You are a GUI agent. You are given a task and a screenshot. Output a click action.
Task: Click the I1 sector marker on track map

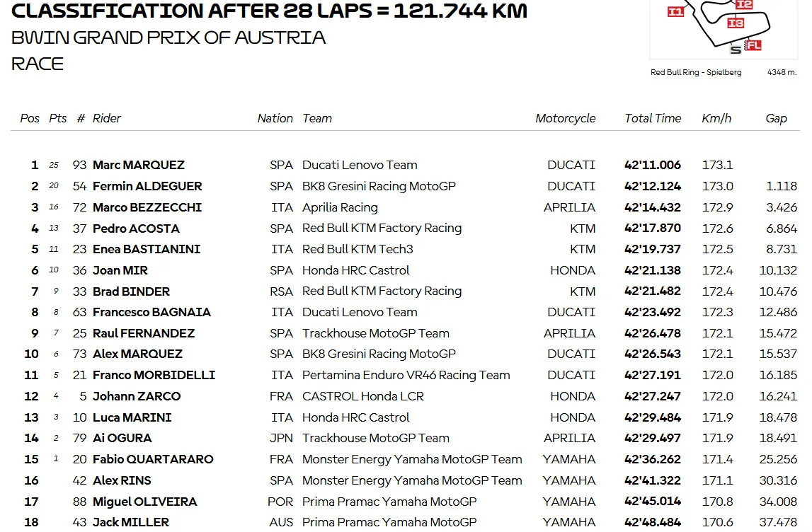(675, 12)
